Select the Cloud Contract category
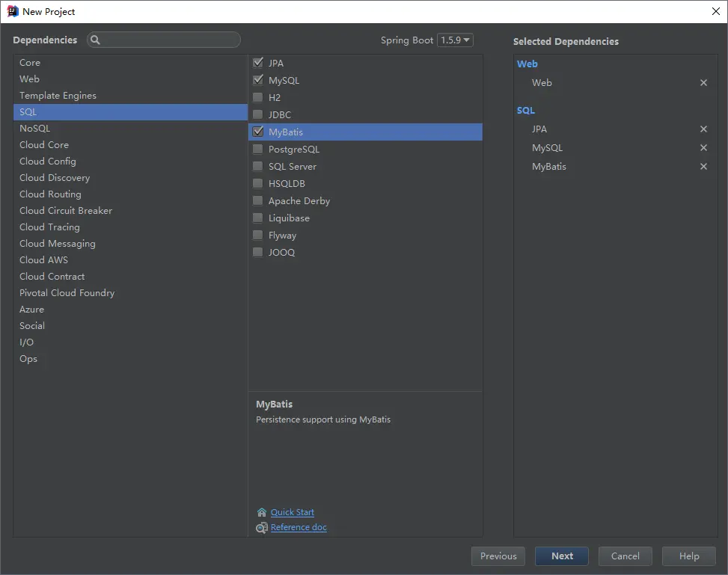The height and width of the screenshot is (575, 728). coord(130,277)
